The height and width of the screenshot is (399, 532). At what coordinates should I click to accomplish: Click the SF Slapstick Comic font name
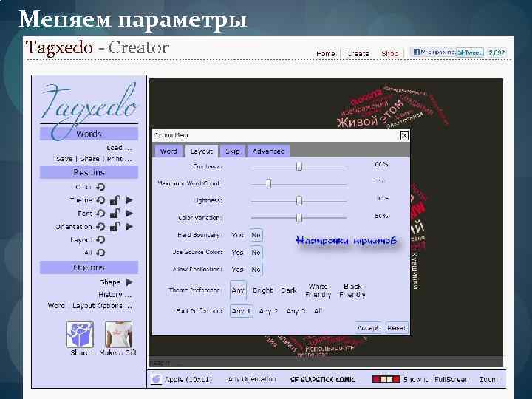(x=322, y=379)
